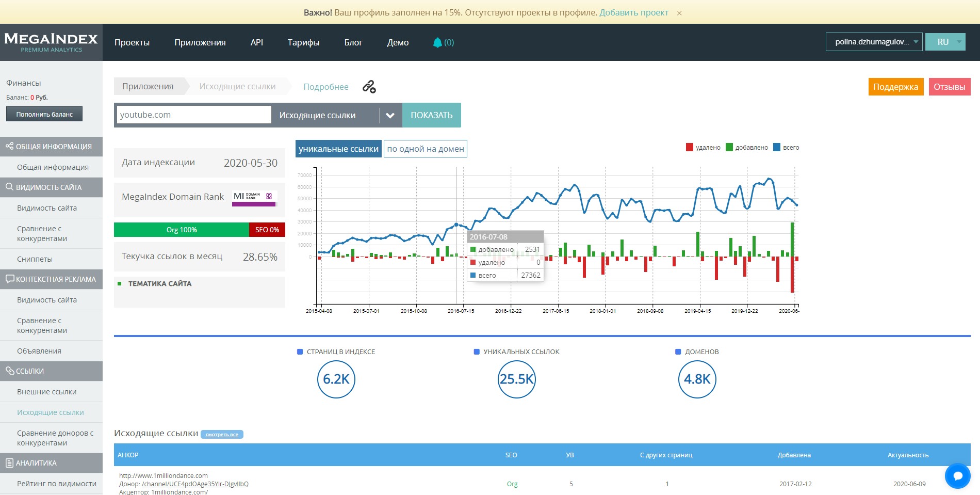
Task: Toggle the удалено legend series
Action: tap(703, 147)
